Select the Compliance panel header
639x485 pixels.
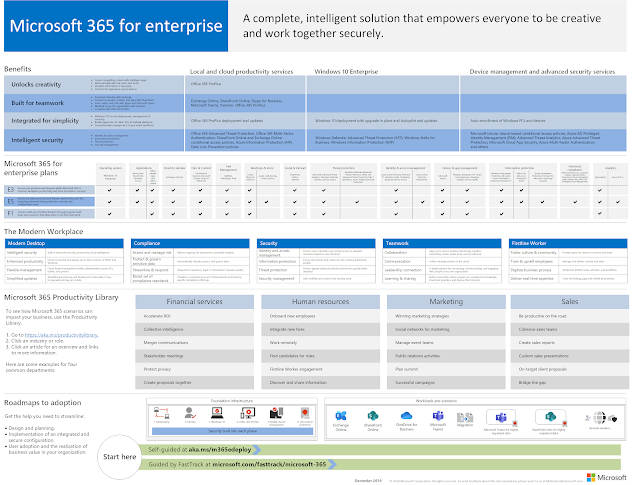[190, 243]
